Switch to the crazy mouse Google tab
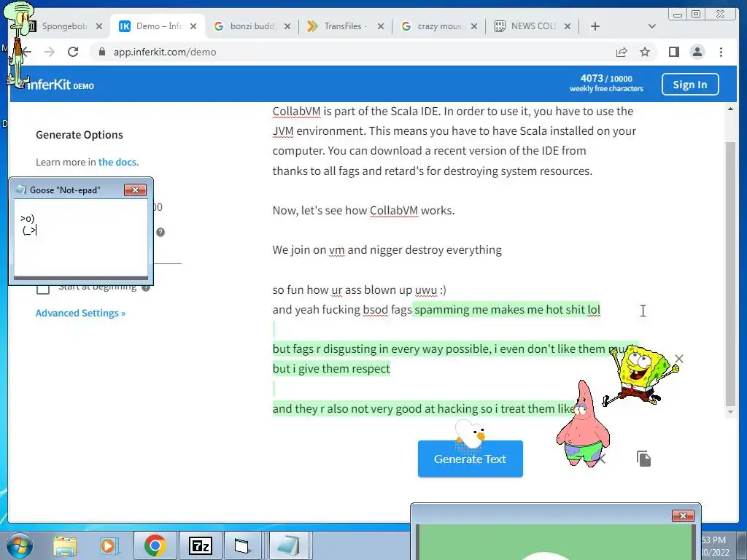This screenshot has width=747, height=560. (x=438, y=26)
